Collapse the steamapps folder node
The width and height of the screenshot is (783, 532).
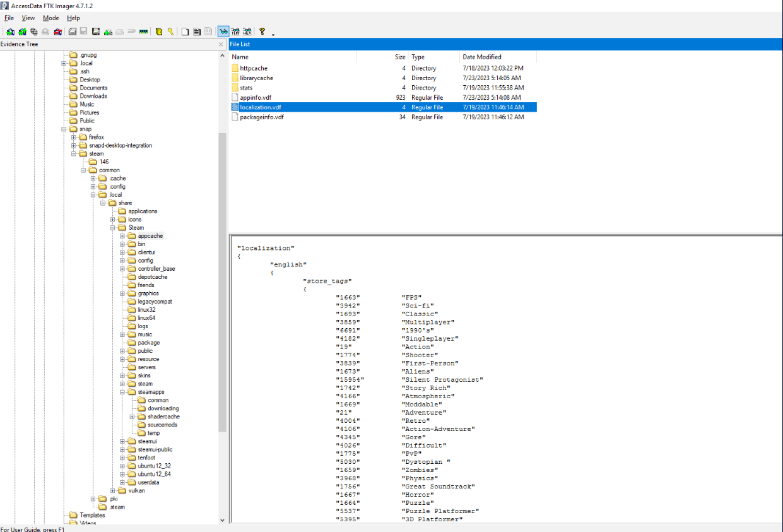(x=122, y=391)
